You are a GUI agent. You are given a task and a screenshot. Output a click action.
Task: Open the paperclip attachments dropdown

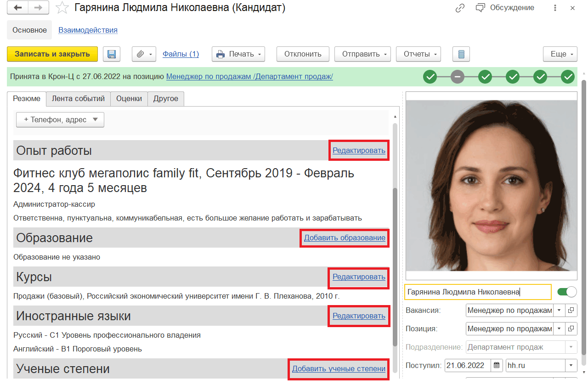click(x=144, y=54)
